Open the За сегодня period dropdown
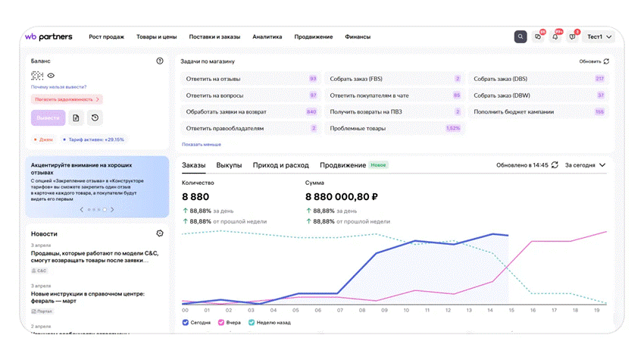 point(585,164)
